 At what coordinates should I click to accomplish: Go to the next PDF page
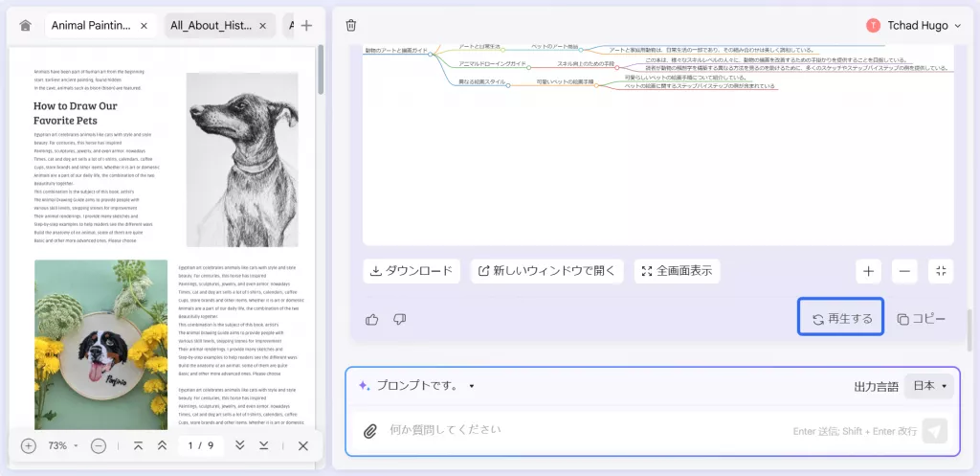pyautogui.click(x=239, y=446)
